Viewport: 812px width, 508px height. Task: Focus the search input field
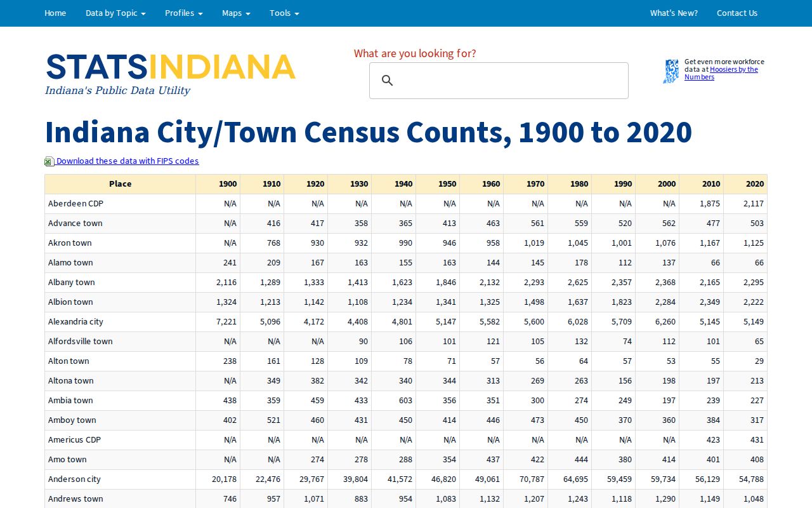499,81
